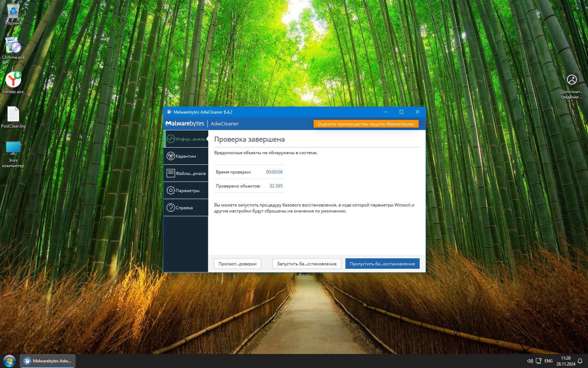Click the dashboard pulse icon
This screenshot has width=588, height=368.
click(x=170, y=139)
